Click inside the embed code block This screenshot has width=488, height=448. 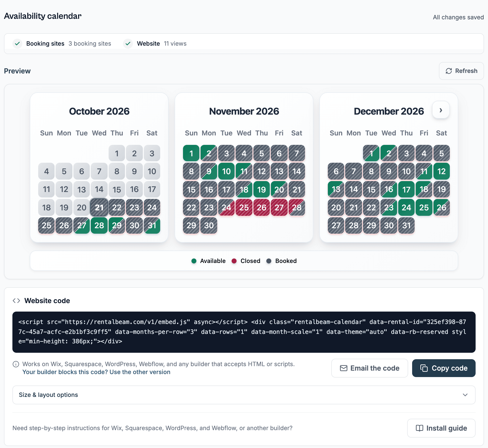(244, 332)
